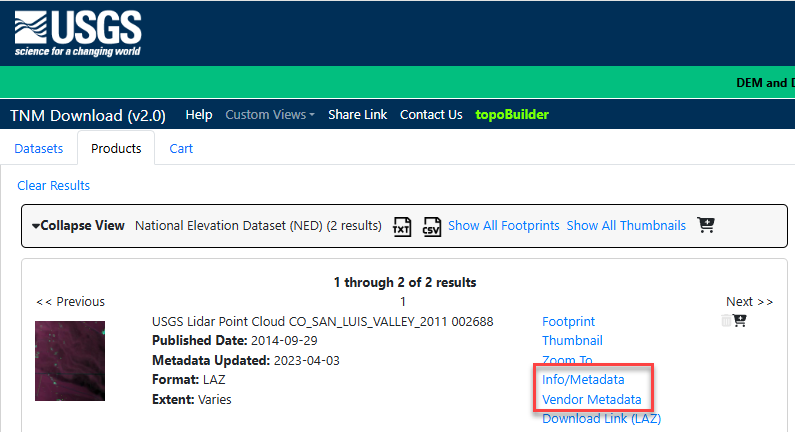This screenshot has height=432, width=795.
Task: Switch to the Cart tab
Action: 181,149
